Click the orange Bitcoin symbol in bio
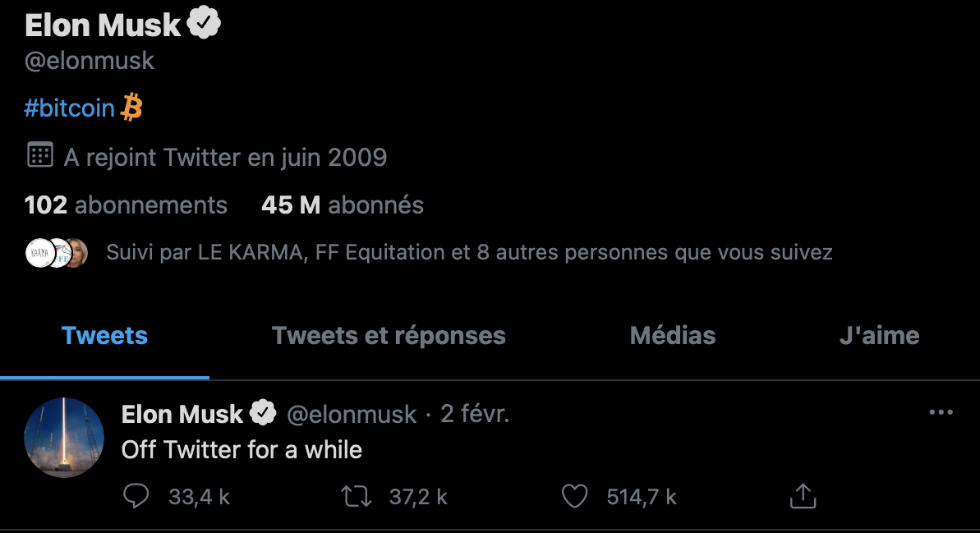The height and width of the screenshot is (533, 980). point(132,108)
